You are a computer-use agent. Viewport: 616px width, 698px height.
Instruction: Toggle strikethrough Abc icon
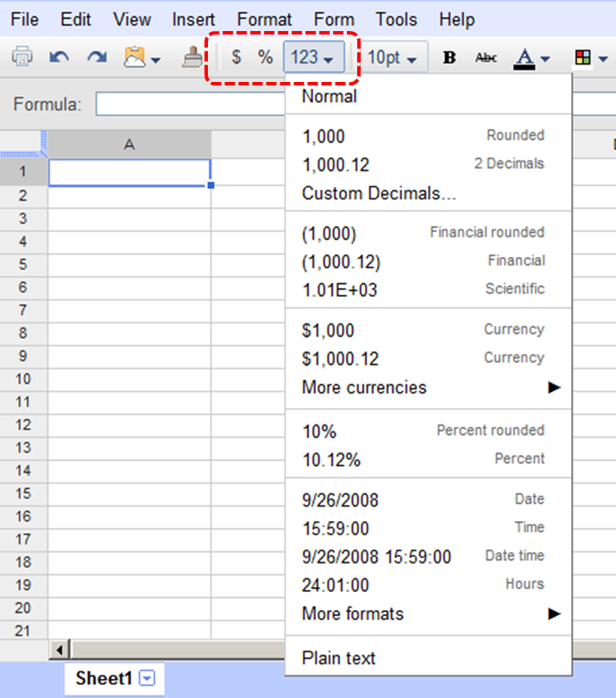pyautogui.click(x=486, y=57)
